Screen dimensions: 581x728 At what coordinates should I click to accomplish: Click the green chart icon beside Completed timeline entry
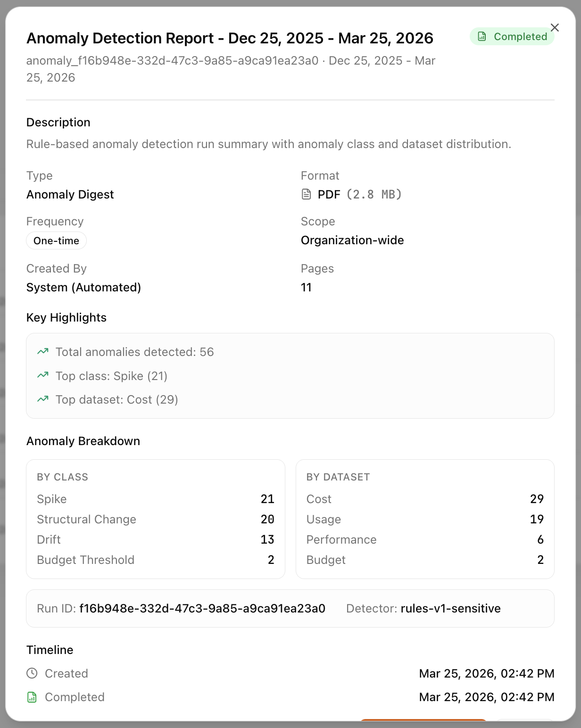(x=32, y=697)
